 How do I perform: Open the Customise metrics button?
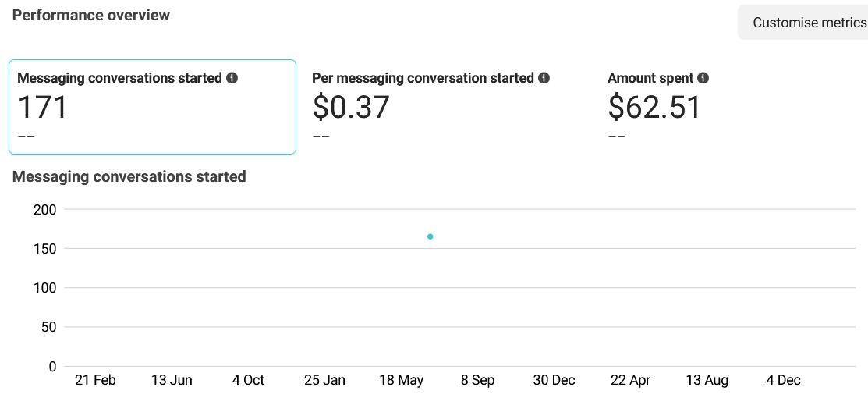click(808, 23)
